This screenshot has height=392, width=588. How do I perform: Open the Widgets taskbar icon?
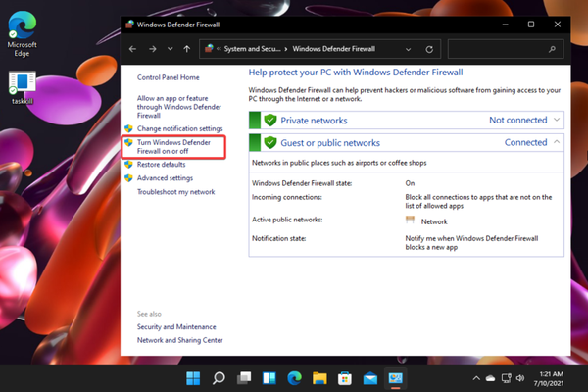tap(269, 377)
